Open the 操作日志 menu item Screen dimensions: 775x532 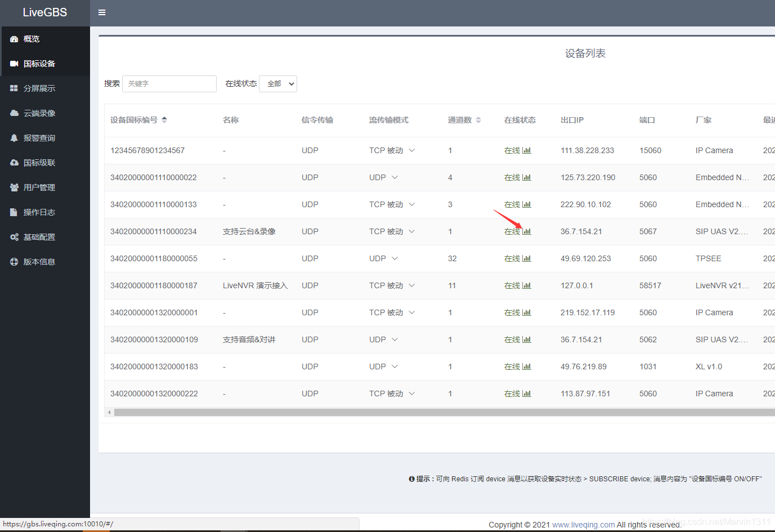(x=45, y=212)
